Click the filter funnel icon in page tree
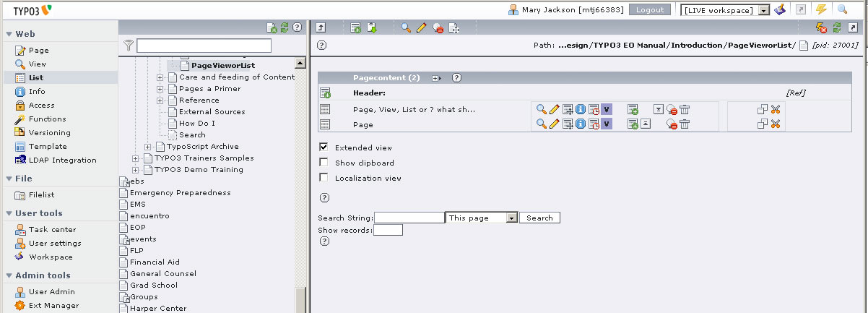868x313 pixels. (129, 46)
